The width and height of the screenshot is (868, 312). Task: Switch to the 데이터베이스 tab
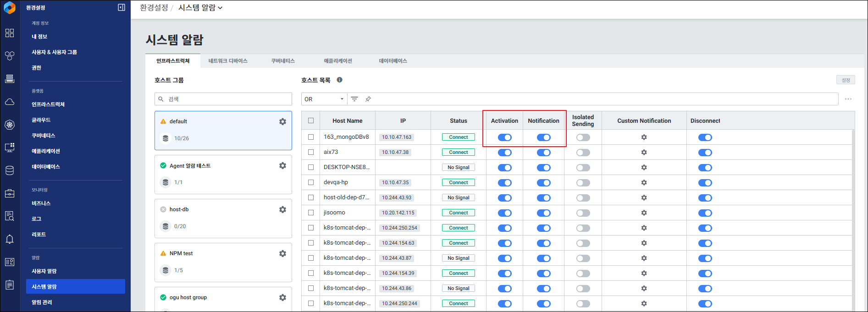click(393, 61)
